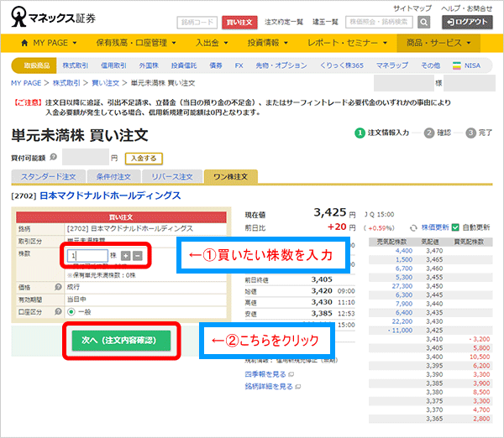Switch to the スタンダード注文 tab

coord(47,177)
